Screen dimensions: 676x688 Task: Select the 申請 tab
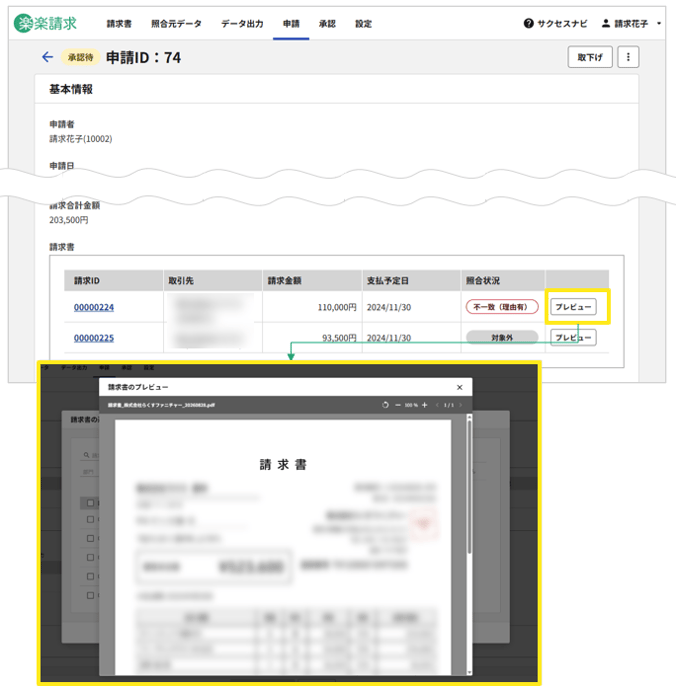[291, 24]
